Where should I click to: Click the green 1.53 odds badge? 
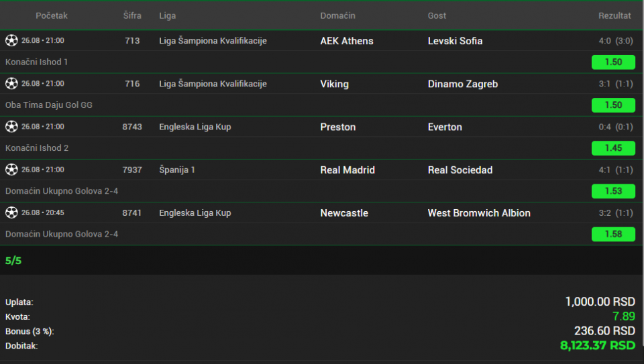click(613, 191)
